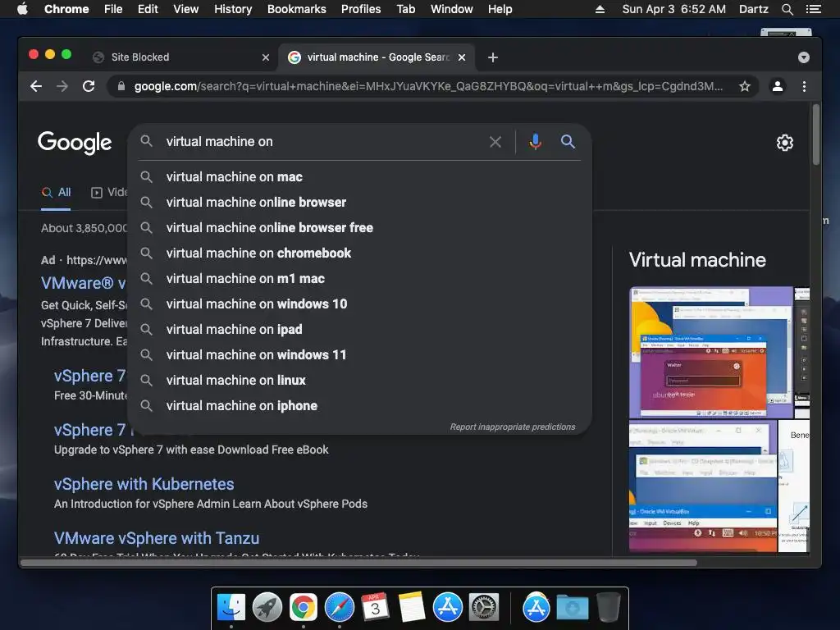Close the virtual machine Google Search tab

coord(462,57)
